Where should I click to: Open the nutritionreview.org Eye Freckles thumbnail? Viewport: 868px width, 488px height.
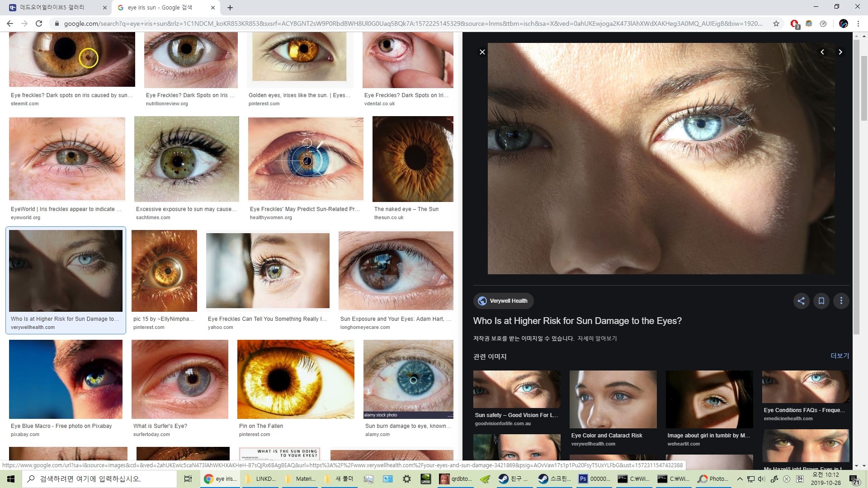pyautogui.click(x=191, y=60)
